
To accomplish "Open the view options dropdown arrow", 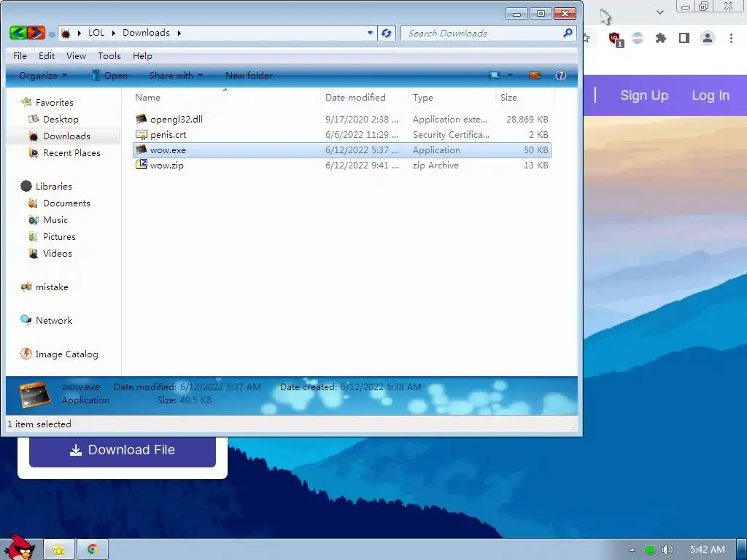I will coord(510,75).
